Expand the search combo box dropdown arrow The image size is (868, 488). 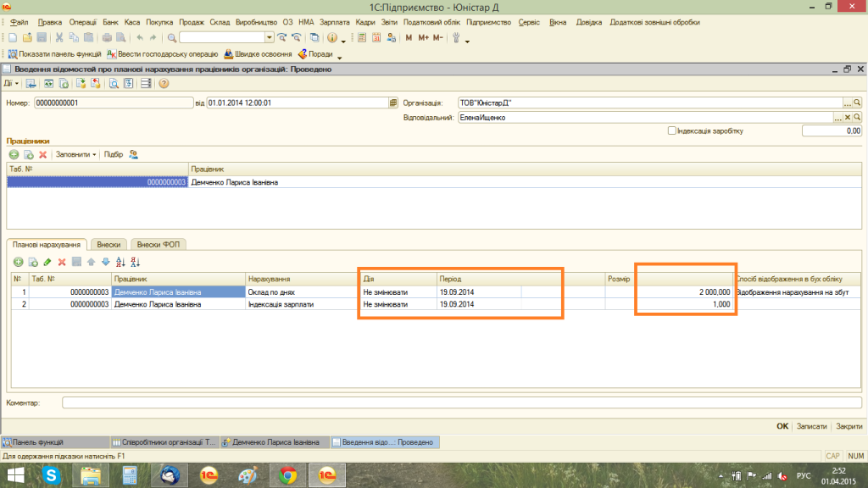(269, 37)
